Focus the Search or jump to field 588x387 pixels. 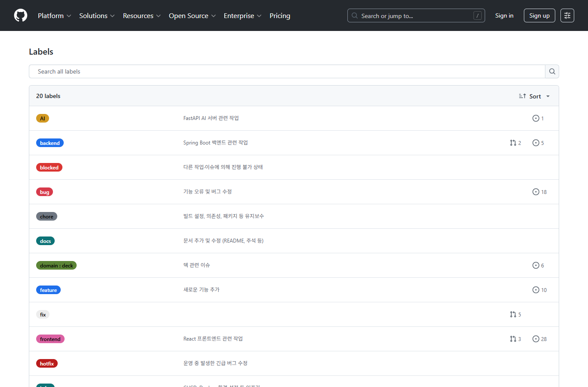click(416, 15)
